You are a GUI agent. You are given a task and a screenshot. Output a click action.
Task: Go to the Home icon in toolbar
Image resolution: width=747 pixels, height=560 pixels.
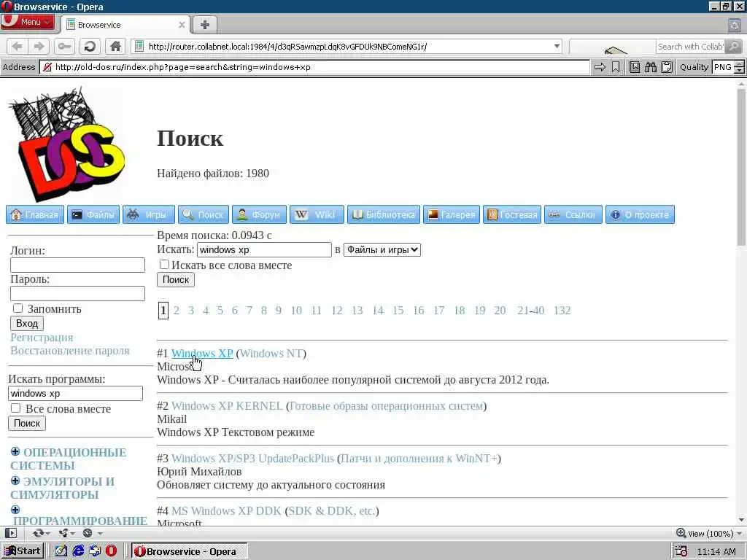click(x=115, y=46)
